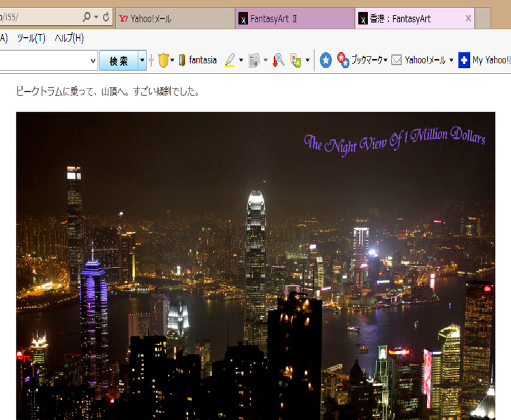Reload page with refresh icon
Screen dimensions: 511x420
(106, 17)
